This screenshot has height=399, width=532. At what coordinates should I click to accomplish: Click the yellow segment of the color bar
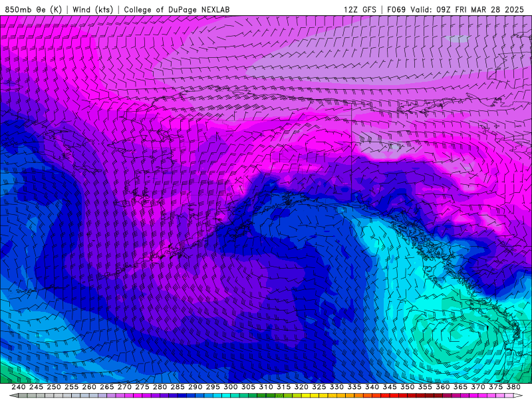pyautogui.click(x=305, y=396)
